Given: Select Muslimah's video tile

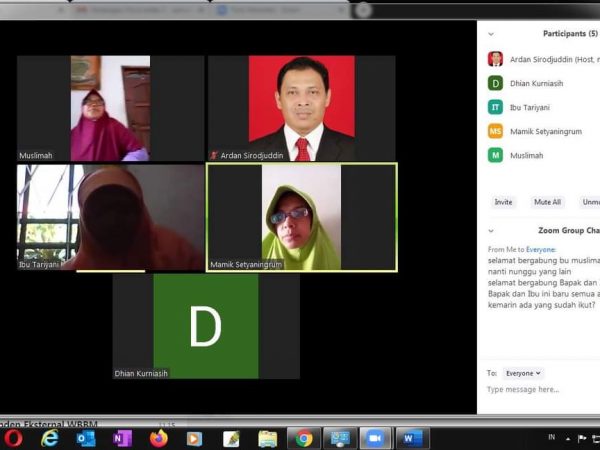Looking at the screenshot, I should (x=110, y=108).
